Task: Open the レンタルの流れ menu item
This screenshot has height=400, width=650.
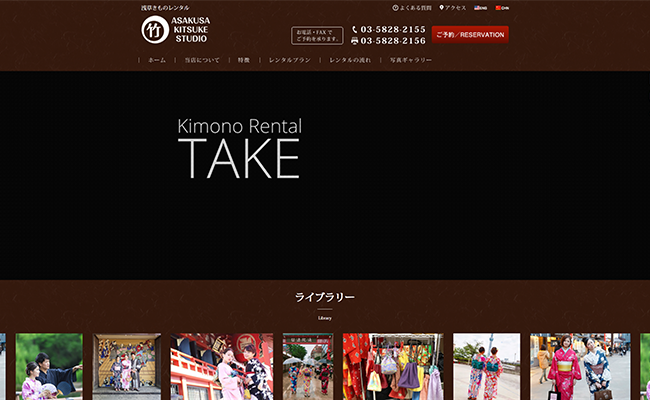Action: (x=349, y=60)
